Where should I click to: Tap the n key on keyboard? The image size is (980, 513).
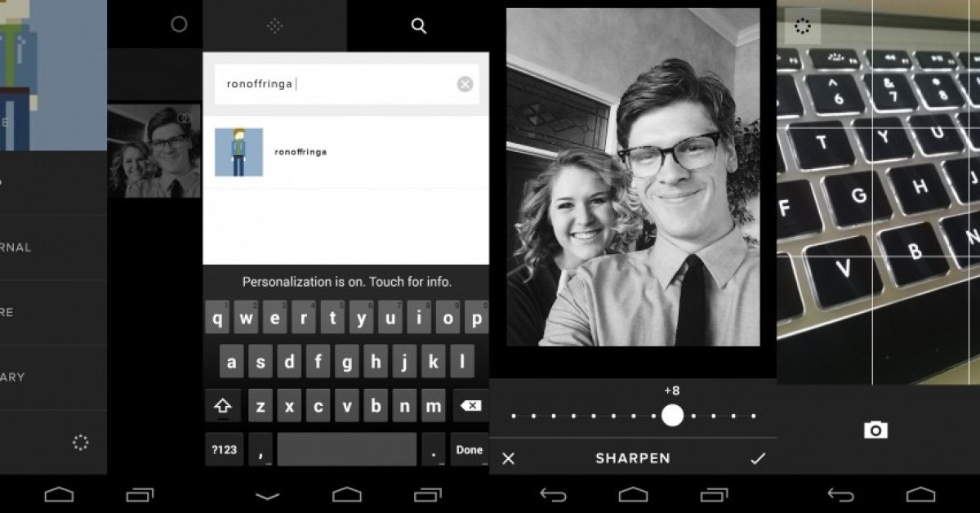tap(404, 405)
